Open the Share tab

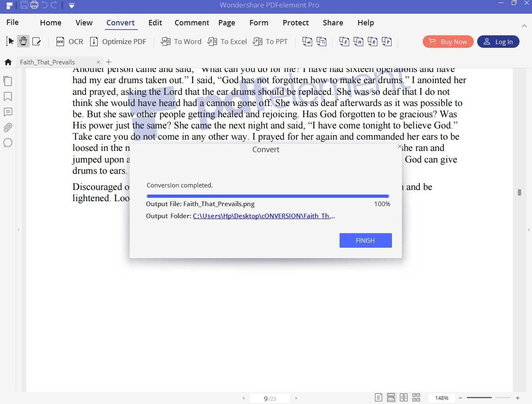tap(333, 22)
